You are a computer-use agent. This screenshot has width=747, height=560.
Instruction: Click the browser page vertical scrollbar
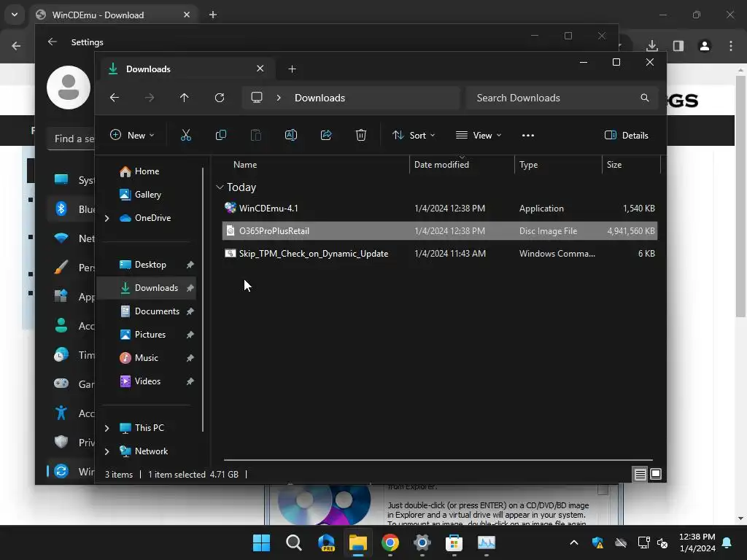[x=740, y=195]
